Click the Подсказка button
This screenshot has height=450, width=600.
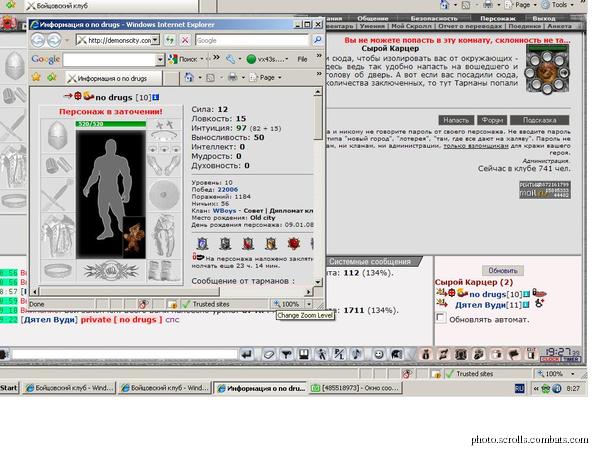[540, 120]
